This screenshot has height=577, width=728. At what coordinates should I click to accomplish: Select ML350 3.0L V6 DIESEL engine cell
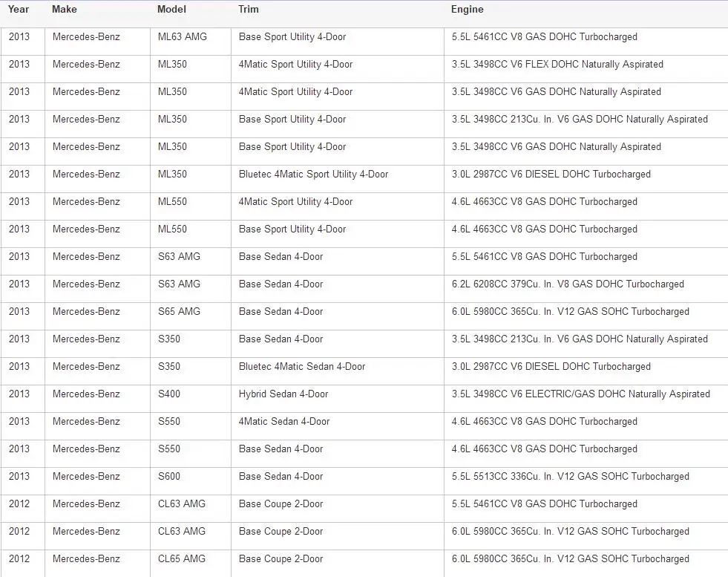pos(586,179)
